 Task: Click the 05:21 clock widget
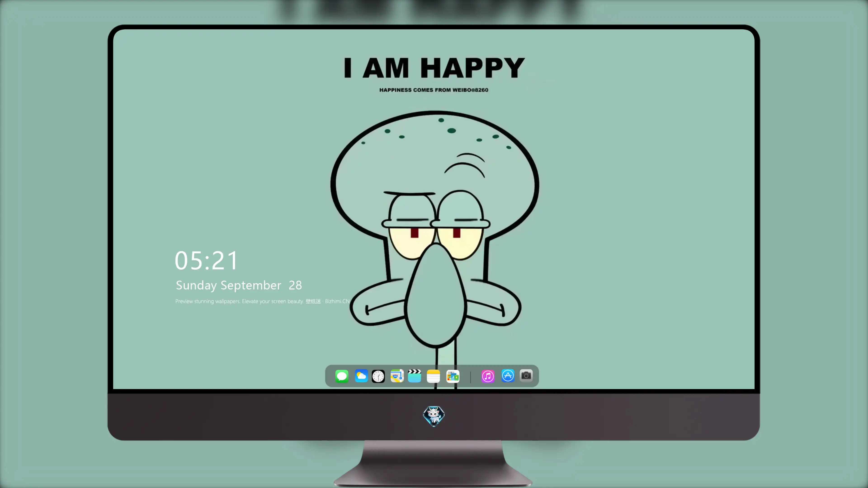point(206,260)
